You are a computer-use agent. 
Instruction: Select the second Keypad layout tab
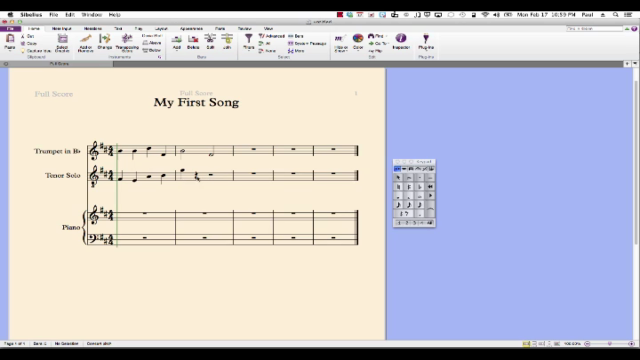click(x=404, y=169)
